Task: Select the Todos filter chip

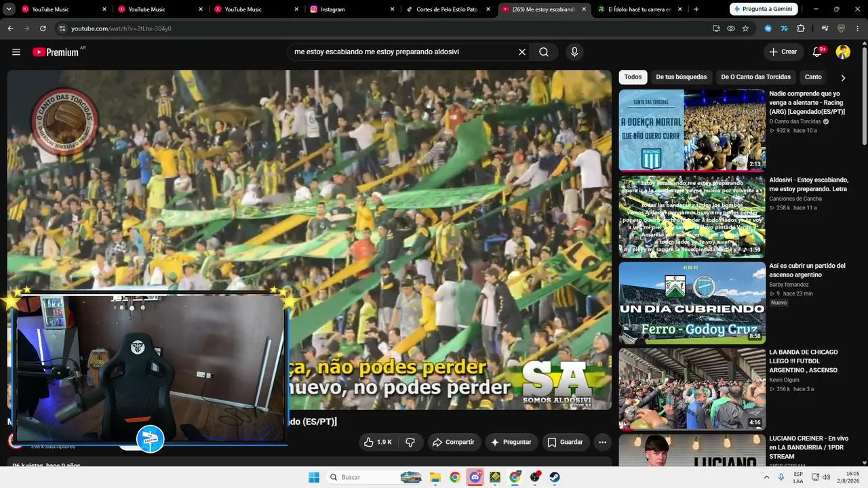Action: tap(633, 77)
